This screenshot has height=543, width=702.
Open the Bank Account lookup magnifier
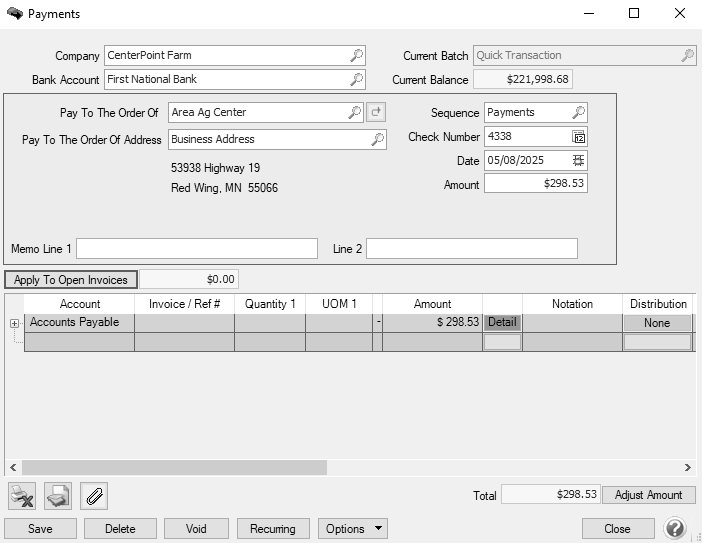pyautogui.click(x=356, y=80)
